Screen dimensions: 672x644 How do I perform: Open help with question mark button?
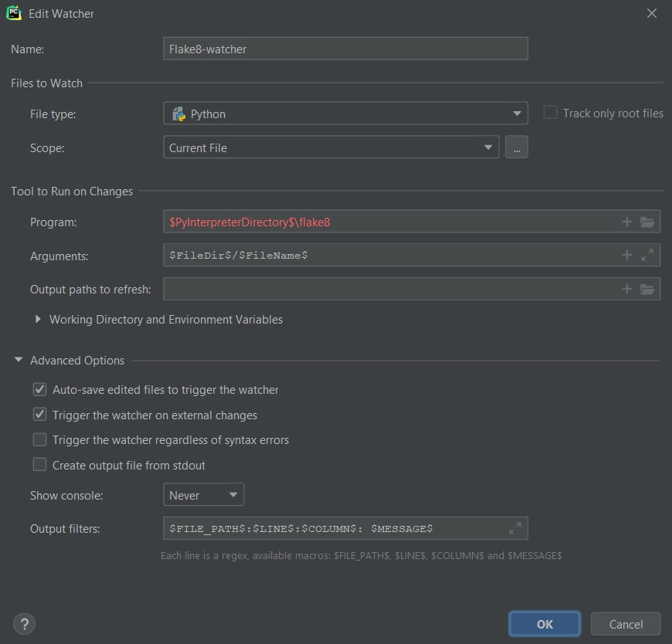pos(25,624)
